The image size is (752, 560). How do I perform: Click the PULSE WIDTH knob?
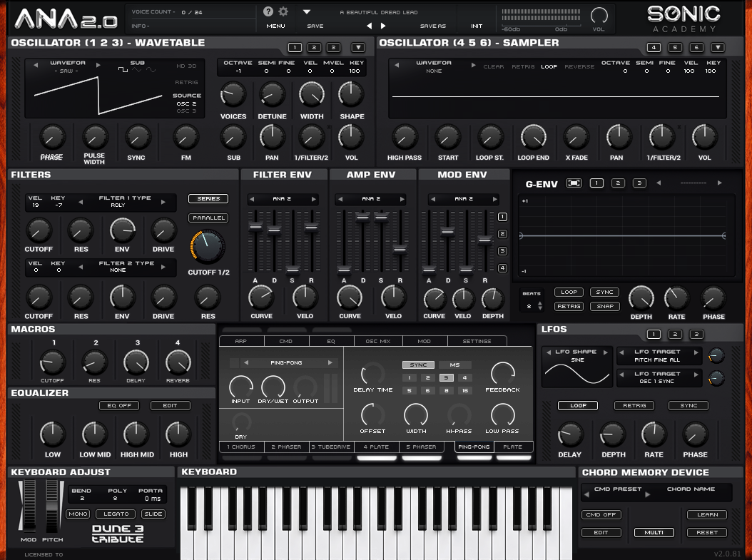pyautogui.click(x=94, y=138)
